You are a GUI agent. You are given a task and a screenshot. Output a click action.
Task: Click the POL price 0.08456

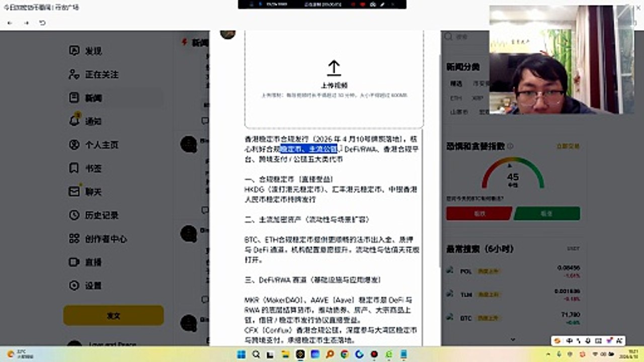(569, 268)
